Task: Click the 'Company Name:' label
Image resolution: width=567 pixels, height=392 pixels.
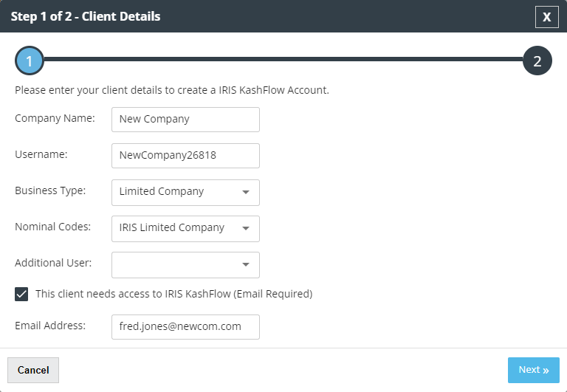Action: point(55,118)
